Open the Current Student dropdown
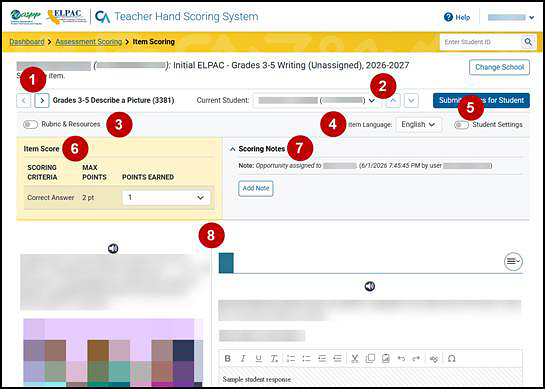This screenshot has width=545, height=389. [x=317, y=100]
